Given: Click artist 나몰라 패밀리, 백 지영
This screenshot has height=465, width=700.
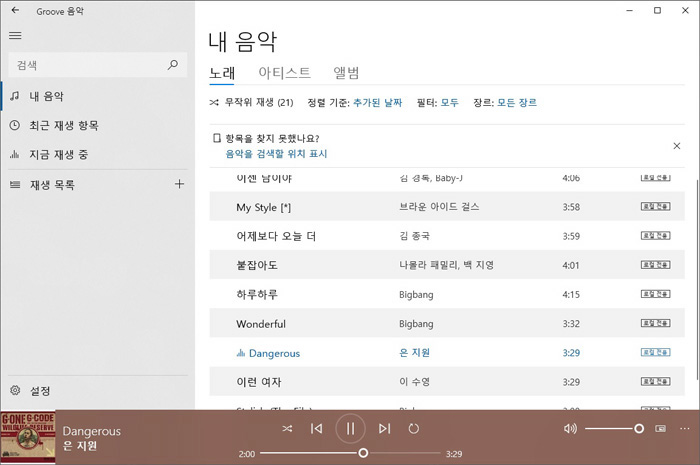Looking at the screenshot, I should [446, 265].
